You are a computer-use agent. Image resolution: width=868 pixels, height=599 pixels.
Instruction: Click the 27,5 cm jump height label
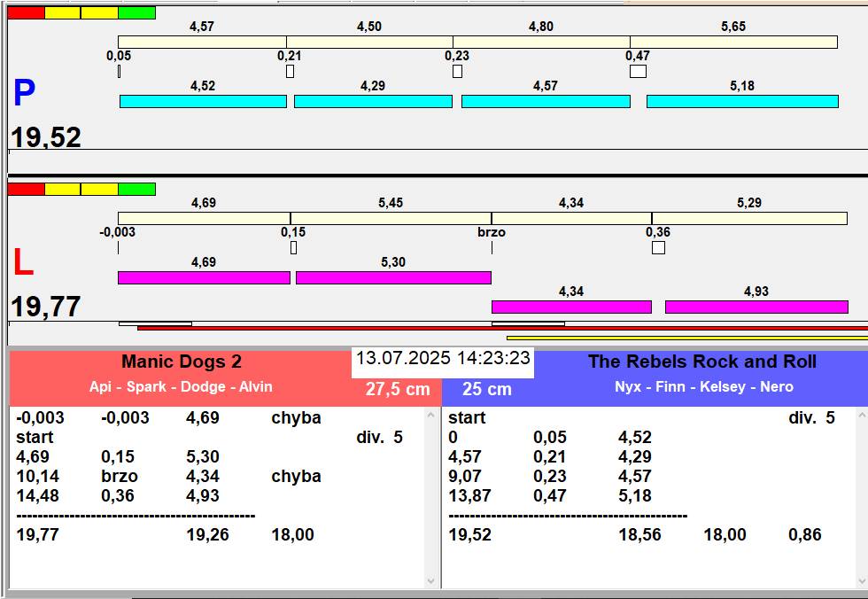click(398, 389)
